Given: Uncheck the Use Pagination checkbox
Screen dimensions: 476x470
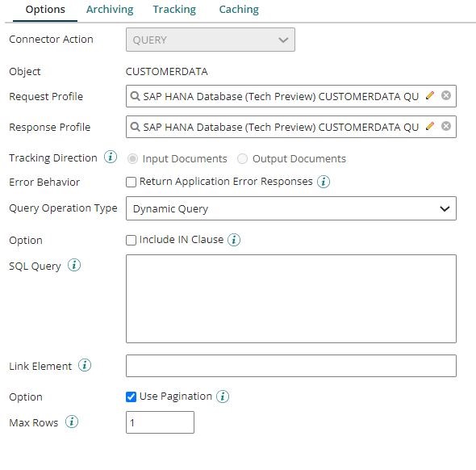Looking at the screenshot, I should (131, 397).
